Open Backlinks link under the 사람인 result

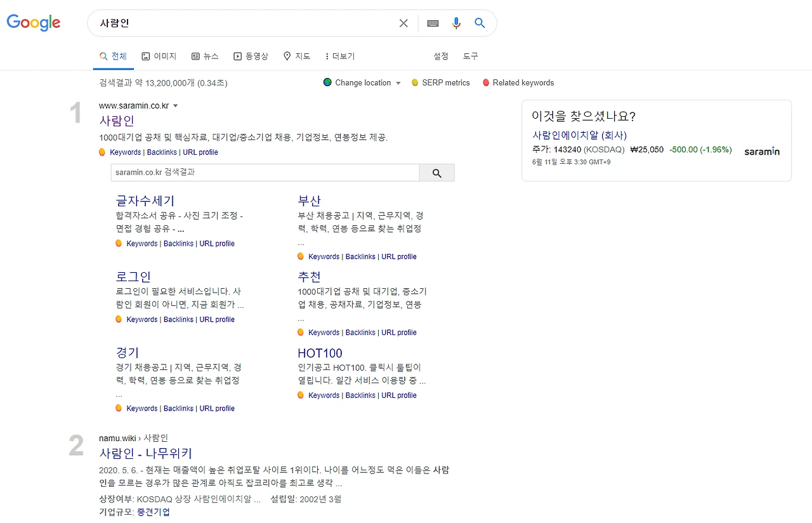(x=162, y=152)
